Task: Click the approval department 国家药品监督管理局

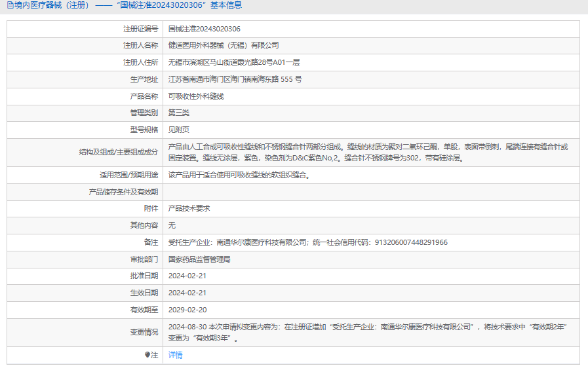Action: (x=199, y=259)
